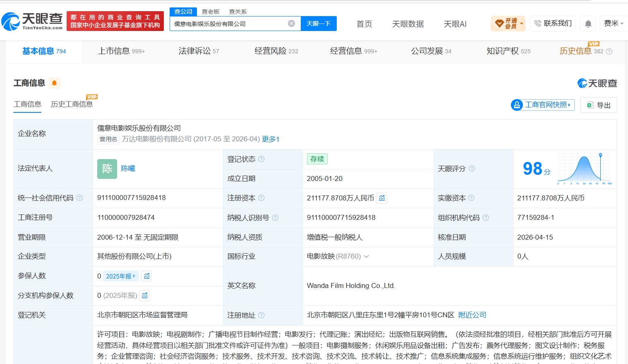
Task: Click the 工商官网快照 button
Action: click(x=542, y=105)
